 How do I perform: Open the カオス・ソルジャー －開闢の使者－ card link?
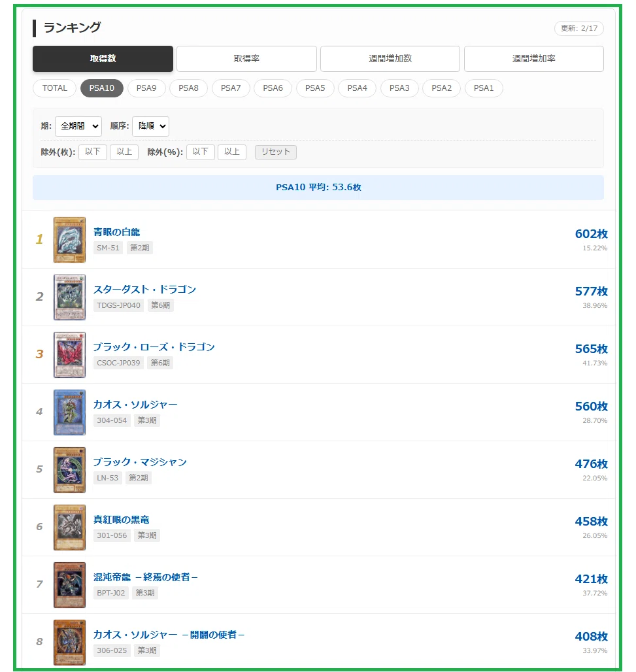pyautogui.click(x=169, y=634)
